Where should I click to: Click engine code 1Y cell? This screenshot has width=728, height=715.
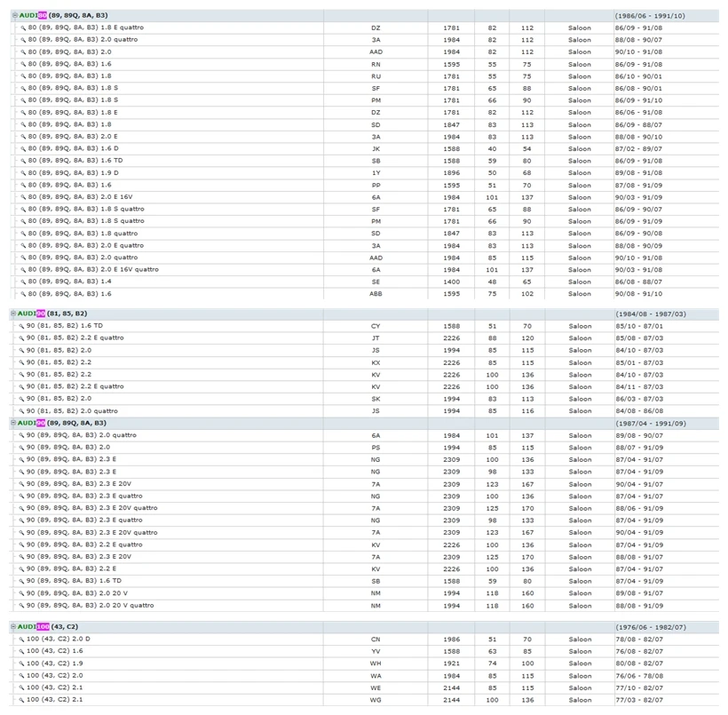click(376, 173)
